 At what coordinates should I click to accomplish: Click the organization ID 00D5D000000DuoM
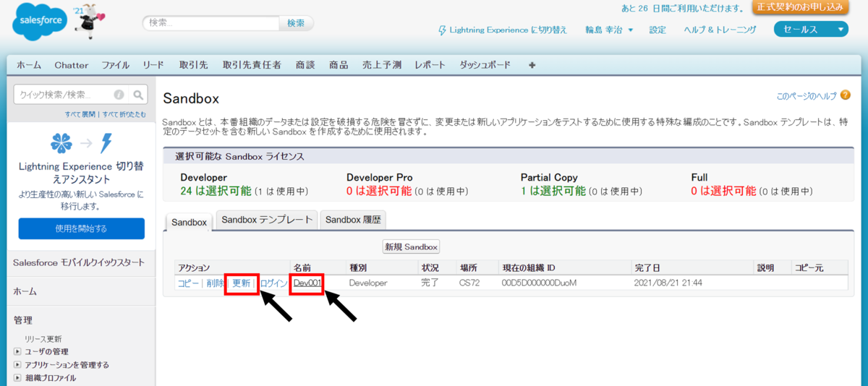click(x=539, y=283)
